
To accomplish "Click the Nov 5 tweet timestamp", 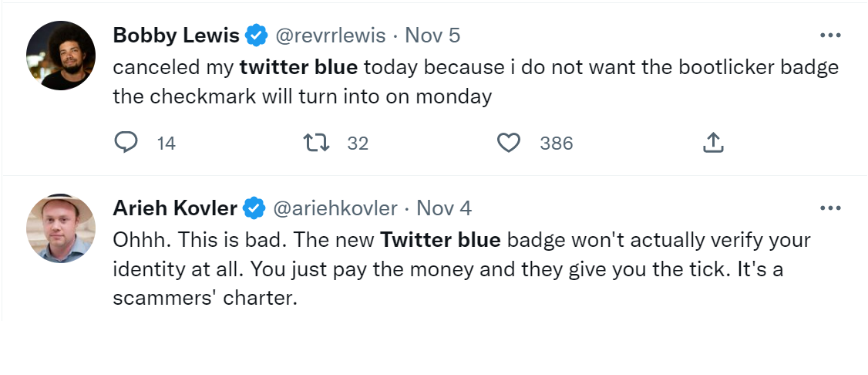I will click(x=432, y=35).
